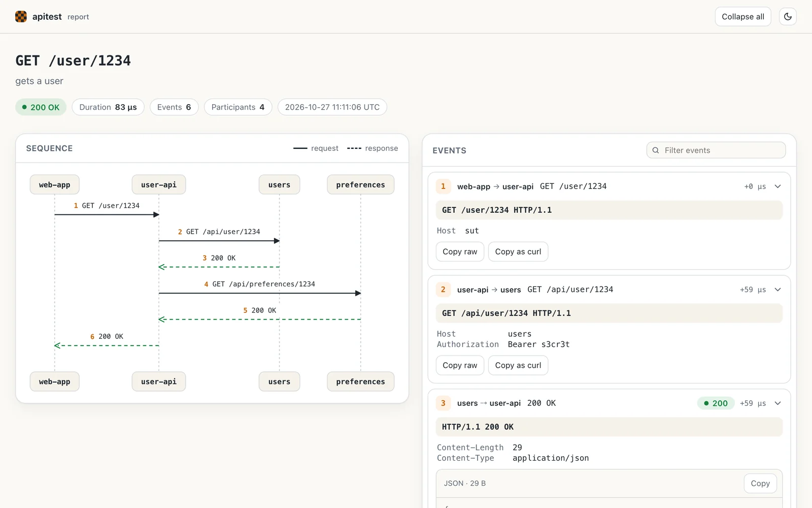Collapse event 1 using its chevron
This screenshot has width=812, height=508.
click(777, 186)
